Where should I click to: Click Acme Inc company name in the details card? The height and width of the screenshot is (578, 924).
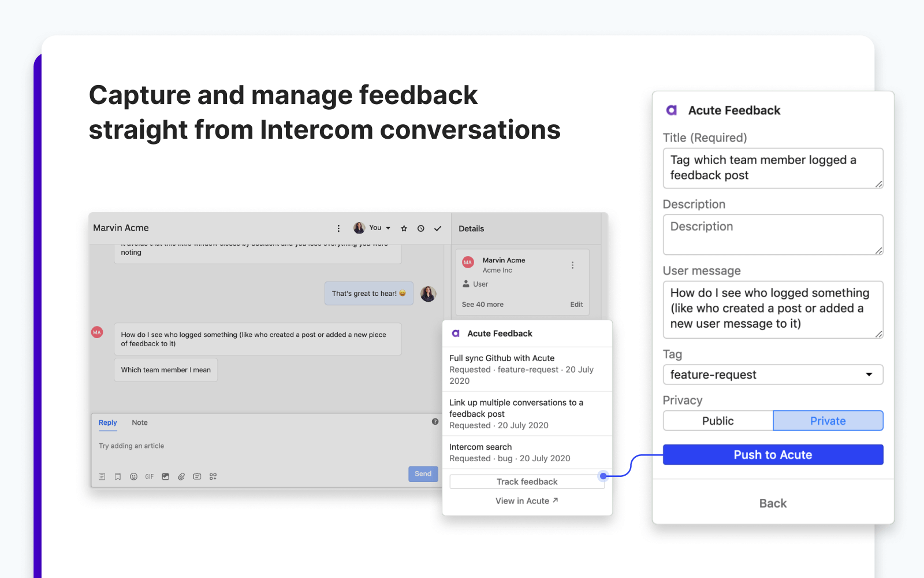point(497,271)
